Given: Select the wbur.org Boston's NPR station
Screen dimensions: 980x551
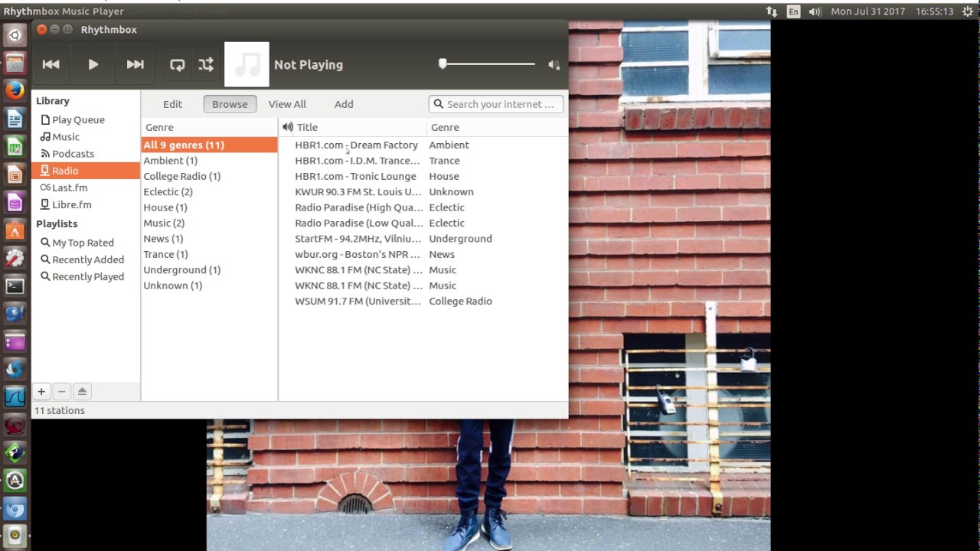Looking at the screenshot, I should (x=424, y=254).
